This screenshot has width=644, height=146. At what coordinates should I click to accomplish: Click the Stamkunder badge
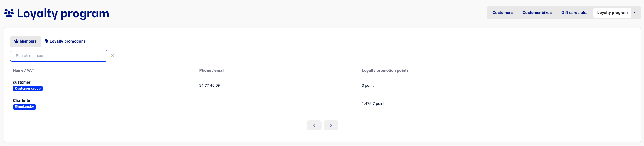(24, 107)
